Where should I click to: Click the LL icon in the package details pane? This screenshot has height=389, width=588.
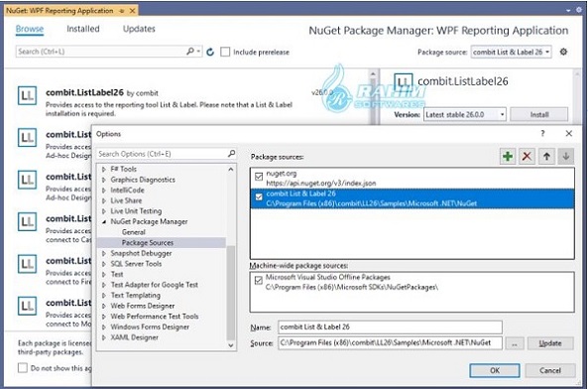click(404, 81)
